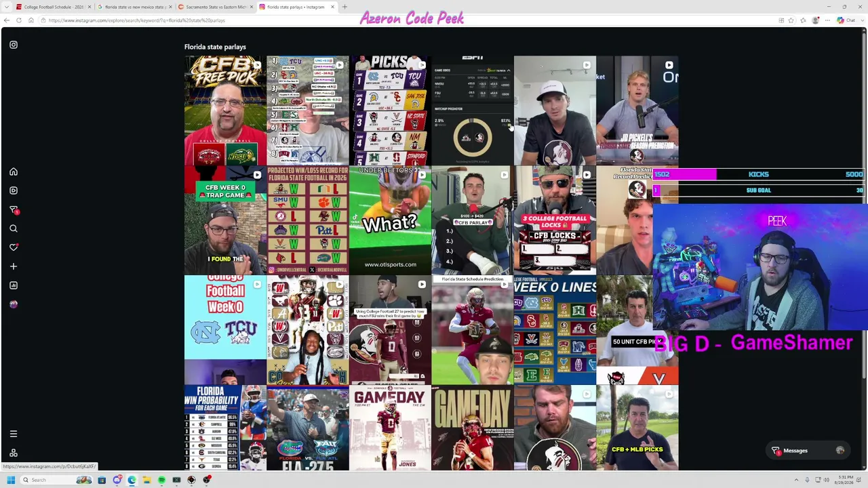Open the ESPN matchup predictor post
This screenshot has width=868, height=488.
473,110
